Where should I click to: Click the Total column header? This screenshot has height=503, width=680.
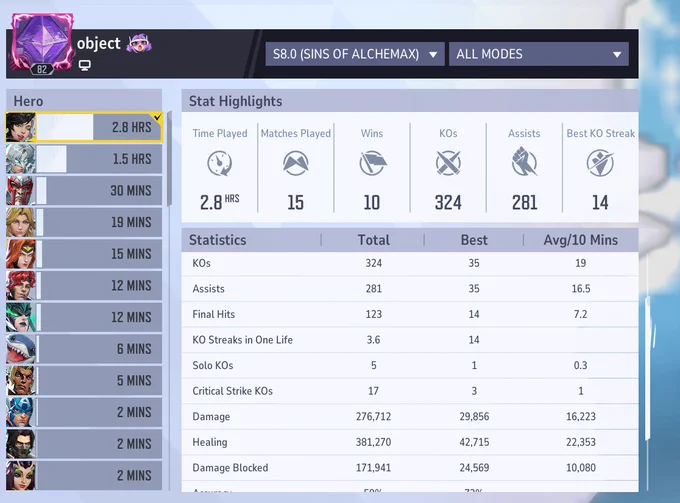(x=373, y=240)
